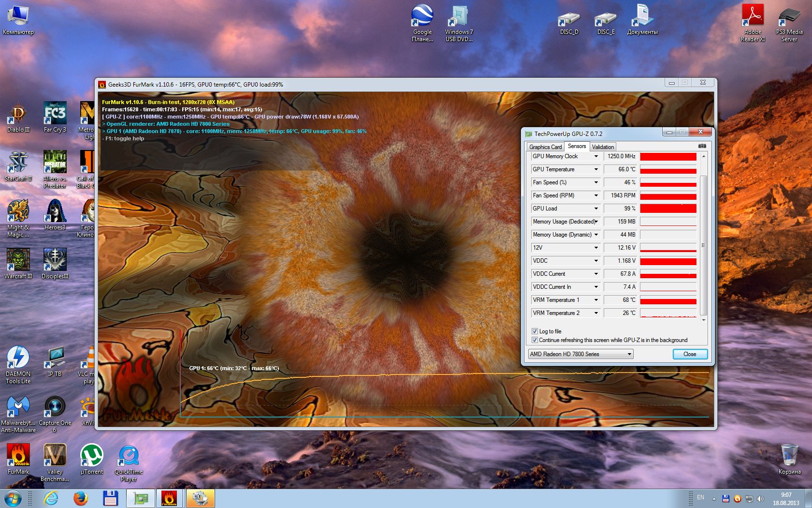
Task: Open the 12V sensor dropdown
Action: point(596,248)
